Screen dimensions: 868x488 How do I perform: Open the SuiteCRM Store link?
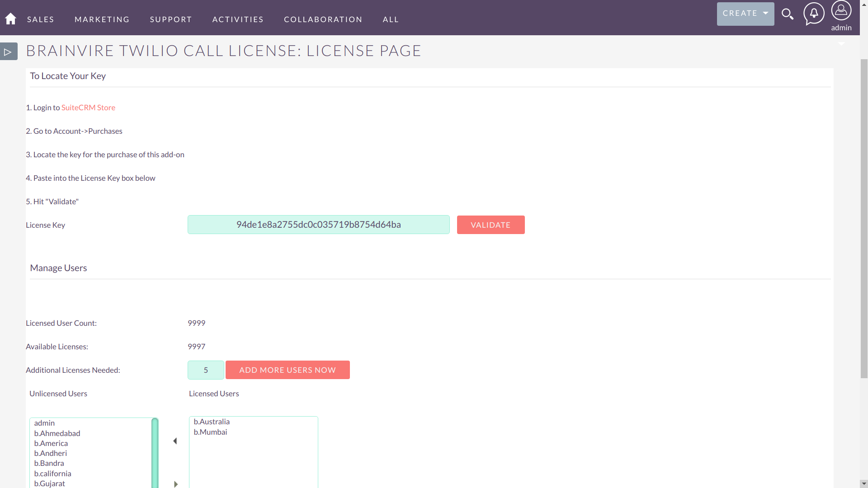coord(88,107)
